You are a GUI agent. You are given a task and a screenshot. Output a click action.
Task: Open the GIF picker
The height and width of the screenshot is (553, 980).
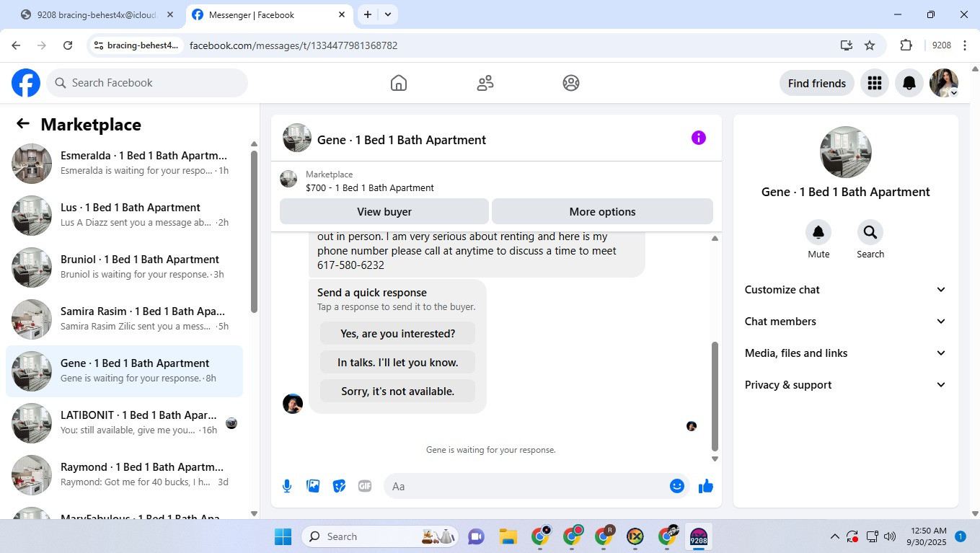365,486
